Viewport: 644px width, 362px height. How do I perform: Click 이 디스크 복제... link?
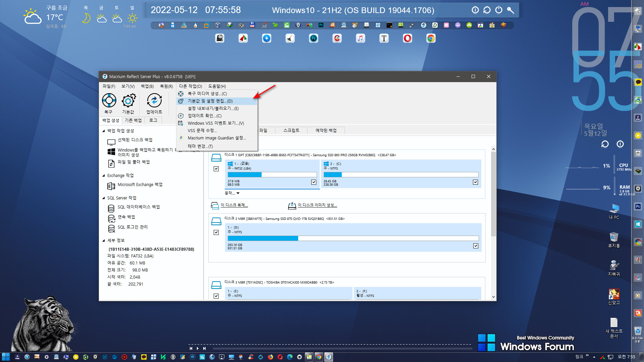(234, 205)
